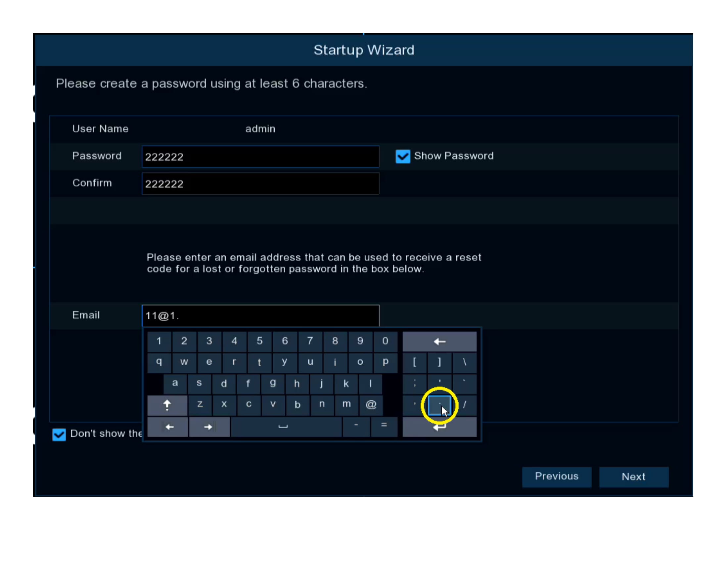Tap the b key
Image resolution: width=728 pixels, height=563 pixels.
[297, 405]
